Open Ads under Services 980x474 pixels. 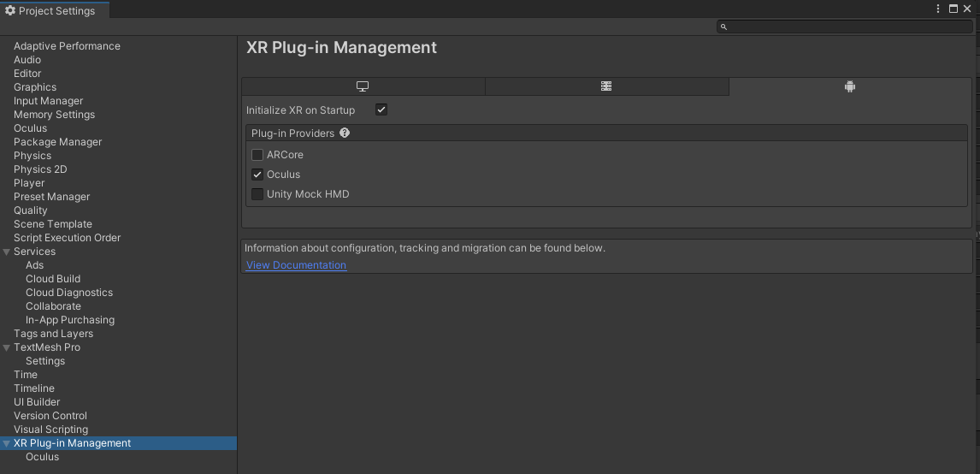[34, 265]
